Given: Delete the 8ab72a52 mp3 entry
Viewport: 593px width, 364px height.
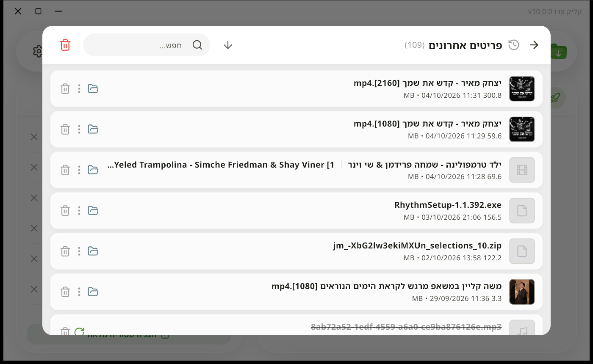Looking at the screenshot, I should coord(65,331).
